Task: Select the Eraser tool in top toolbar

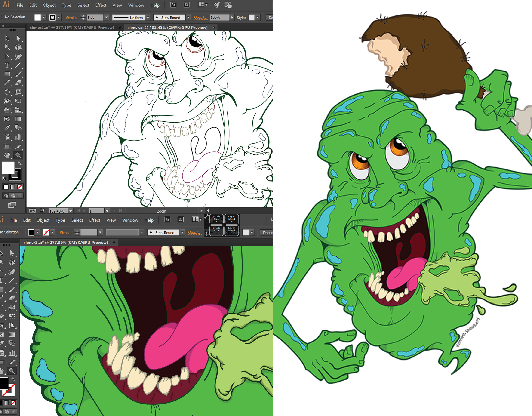Action: tap(18, 83)
